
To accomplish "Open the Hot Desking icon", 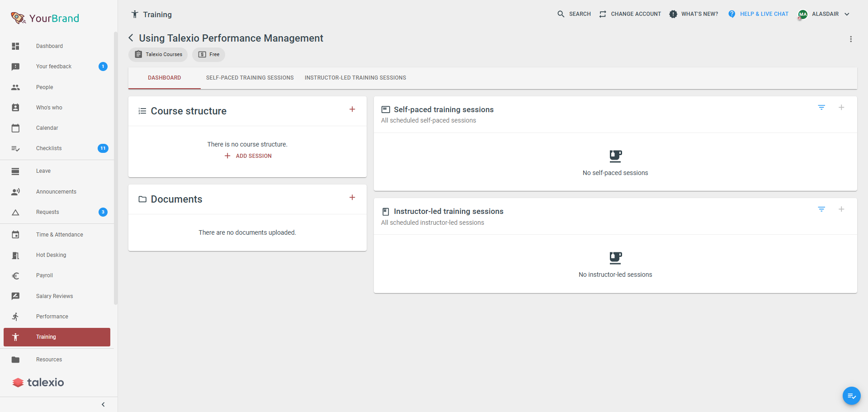I will [x=15, y=255].
